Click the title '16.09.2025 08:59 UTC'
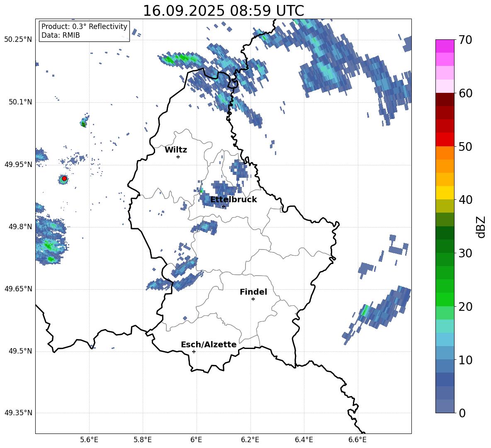 click(223, 11)
